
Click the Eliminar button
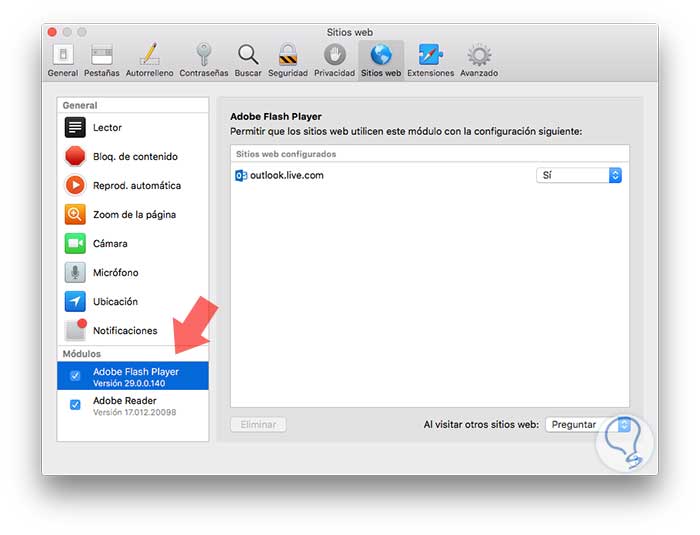258,424
